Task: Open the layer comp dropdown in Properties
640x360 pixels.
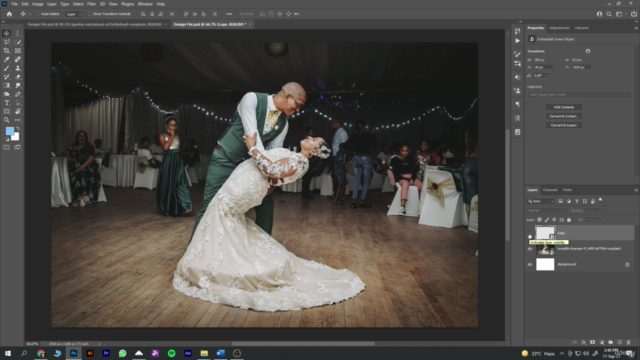Action: click(579, 95)
